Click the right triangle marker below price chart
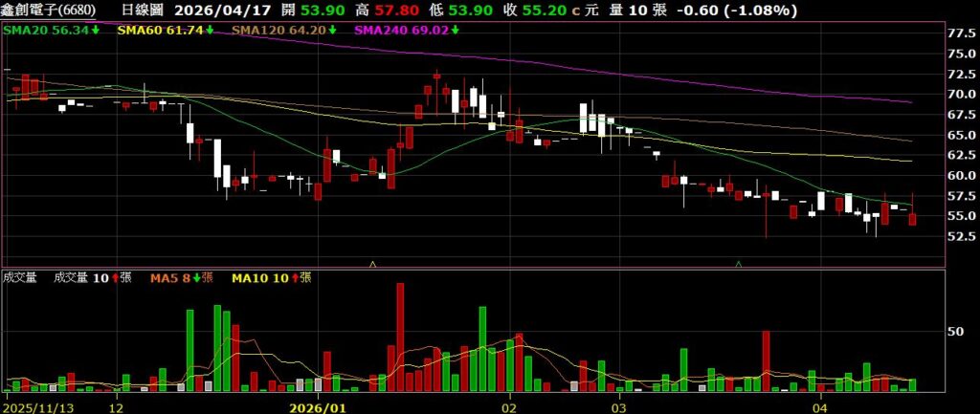 point(738,262)
